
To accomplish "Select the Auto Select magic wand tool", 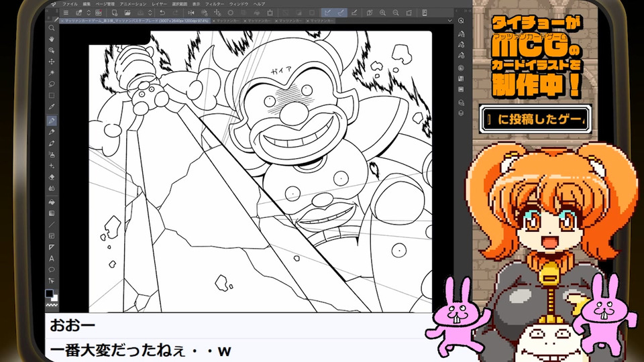I will pyautogui.click(x=52, y=72).
